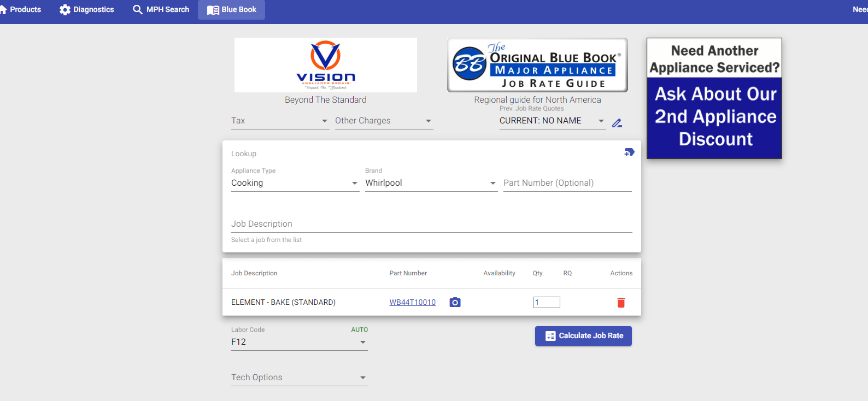This screenshot has height=401, width=868.
Task: Open the Prev. Job Rate Quotes dropdown
Action: pyautogui.click(x=553, y=121)
